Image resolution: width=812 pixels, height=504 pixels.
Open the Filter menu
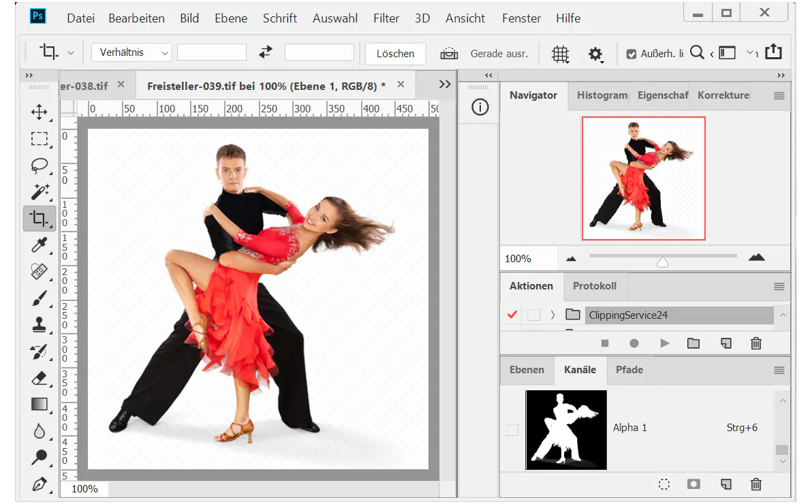pos(386,18)
